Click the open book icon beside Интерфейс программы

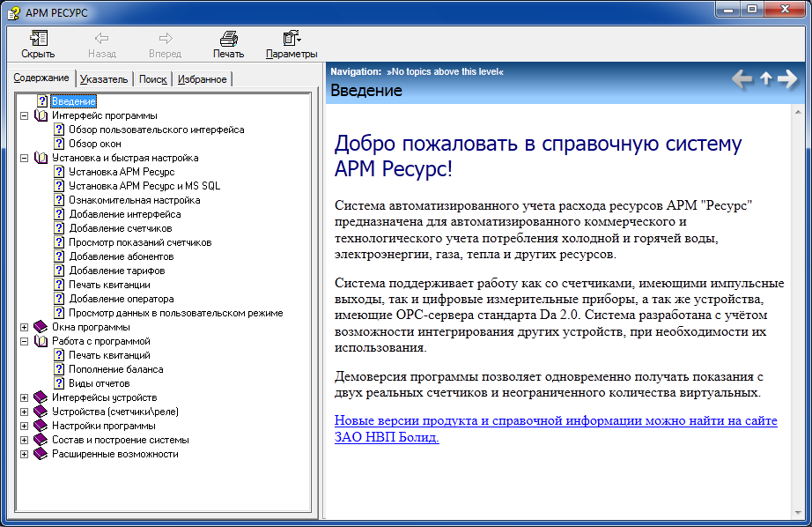(x=41, y=115)
